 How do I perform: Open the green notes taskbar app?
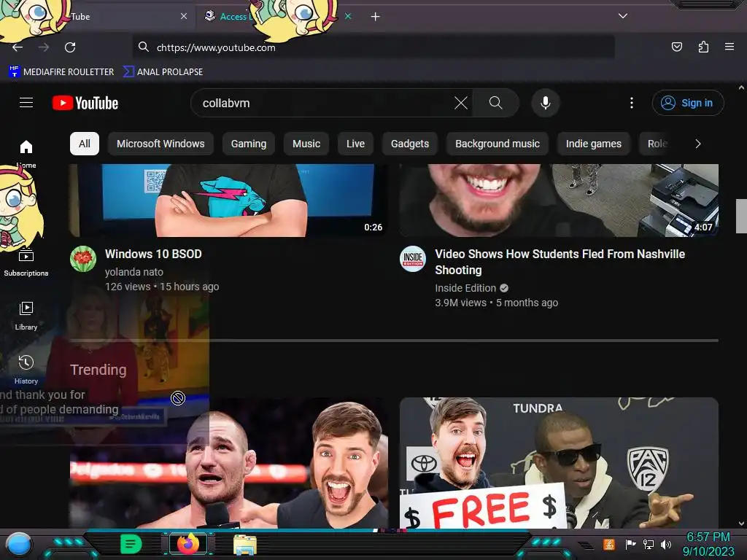pos(131,544)
